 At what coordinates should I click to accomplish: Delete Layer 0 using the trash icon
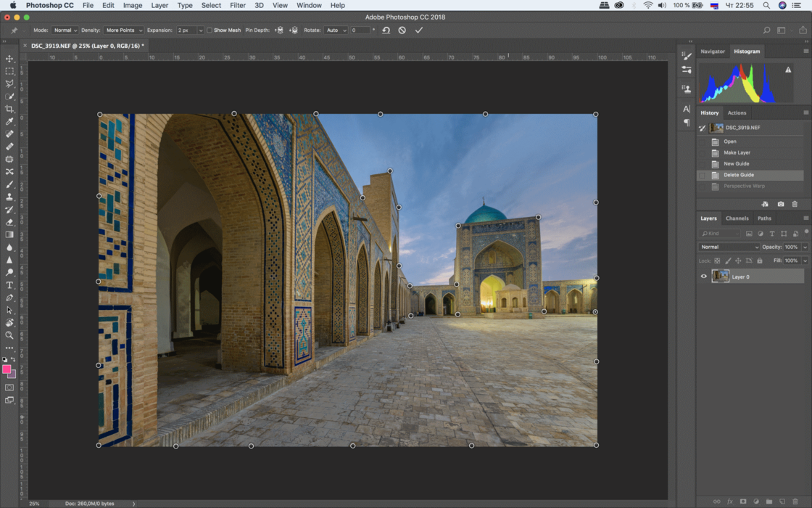[x=795, y=501]
